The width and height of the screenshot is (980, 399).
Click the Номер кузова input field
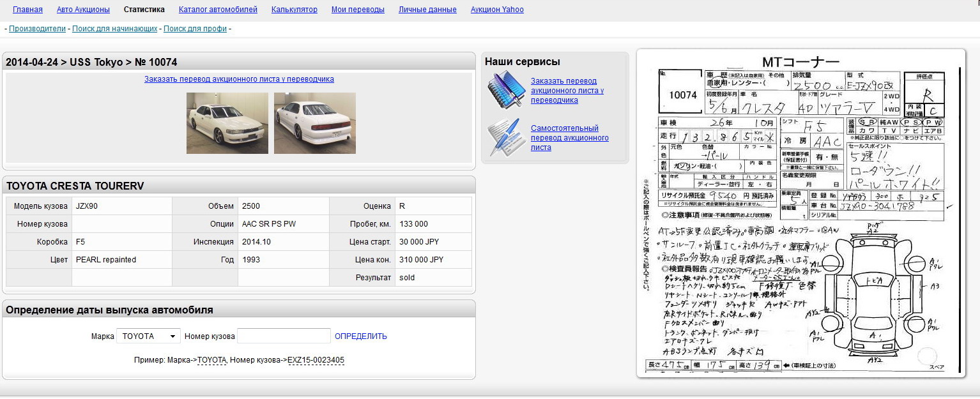click(284, 336)
